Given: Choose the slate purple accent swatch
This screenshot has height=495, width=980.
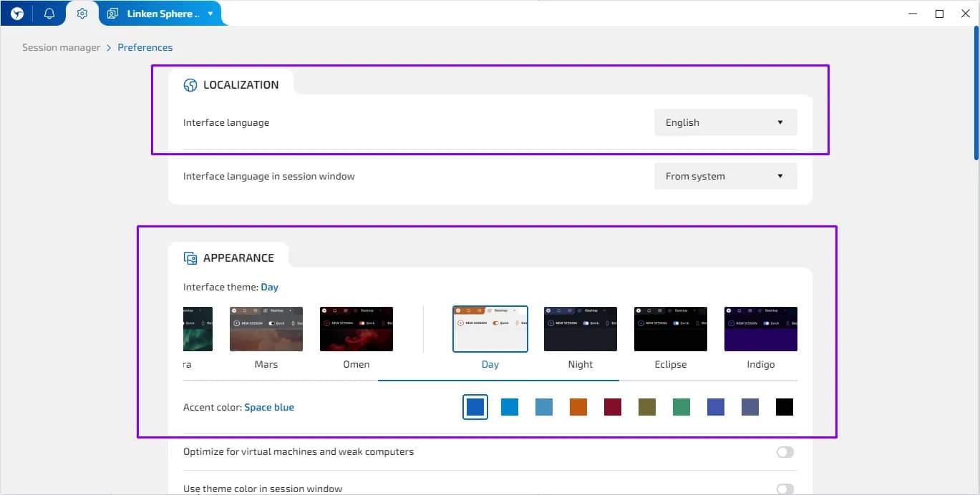Looking at the screenshot, I should pyautogui.click(x=750, y=407).
